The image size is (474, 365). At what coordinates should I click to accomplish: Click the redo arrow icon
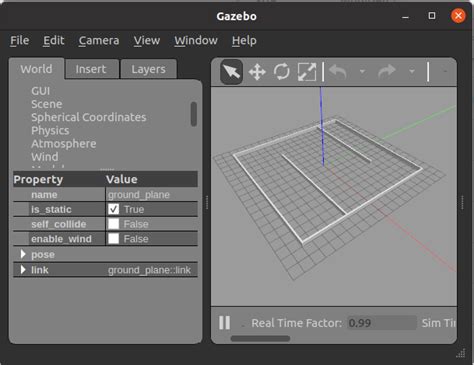[x=387, y=71]
